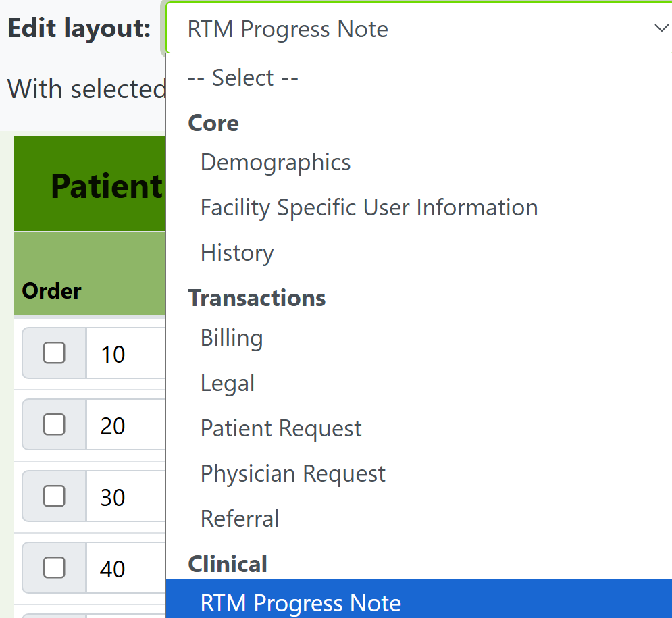This screenshot has width=672, height=618.
Task: Collapse the layout dropdown via its chevron
Action: [661, 28]
